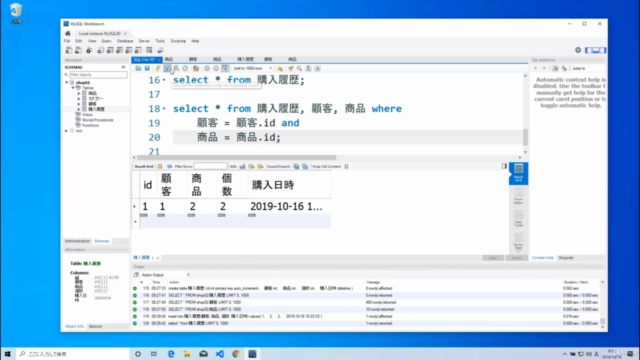This screenshot has height=360, width=640.
Task: Switch to Snippets tab in SQL Additions
Action: coord(566,258)
